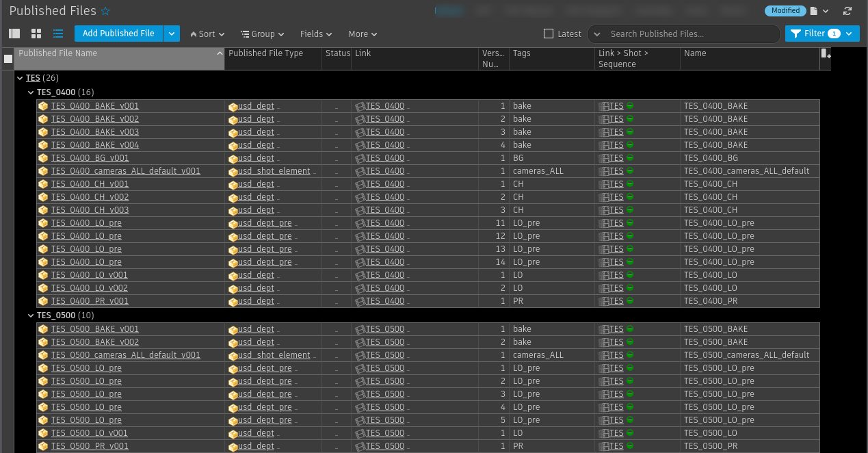Toggle the side panel layout view
868x453 pixels.
[x=14, y=34]
